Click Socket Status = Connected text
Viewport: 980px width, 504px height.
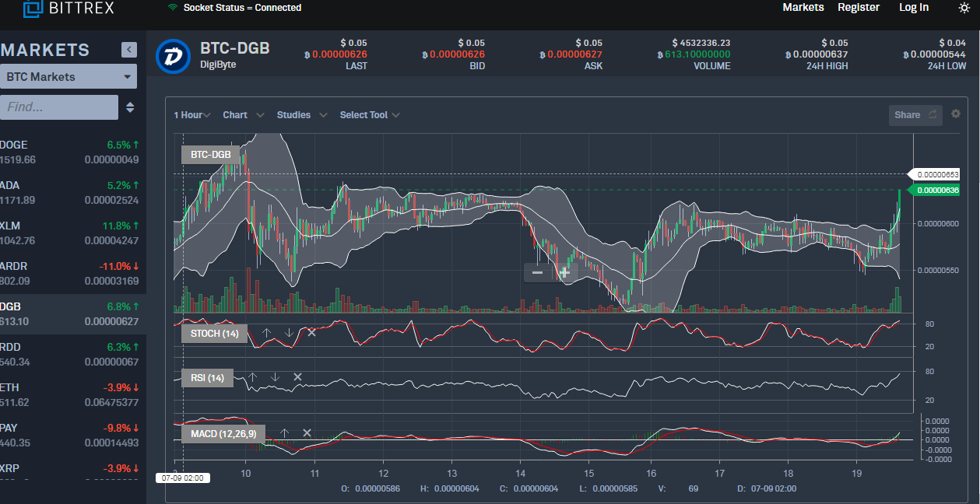(242, 8)
